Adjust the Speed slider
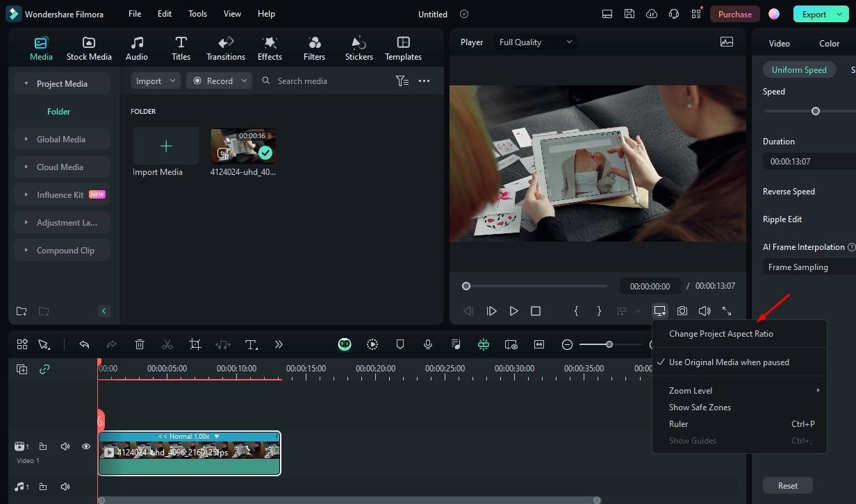The width and height of the screenshot is (856, 504). coord(816,111)
